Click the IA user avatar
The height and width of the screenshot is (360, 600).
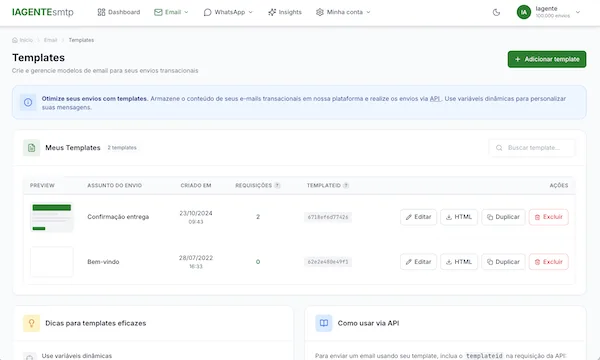(524, 12)
